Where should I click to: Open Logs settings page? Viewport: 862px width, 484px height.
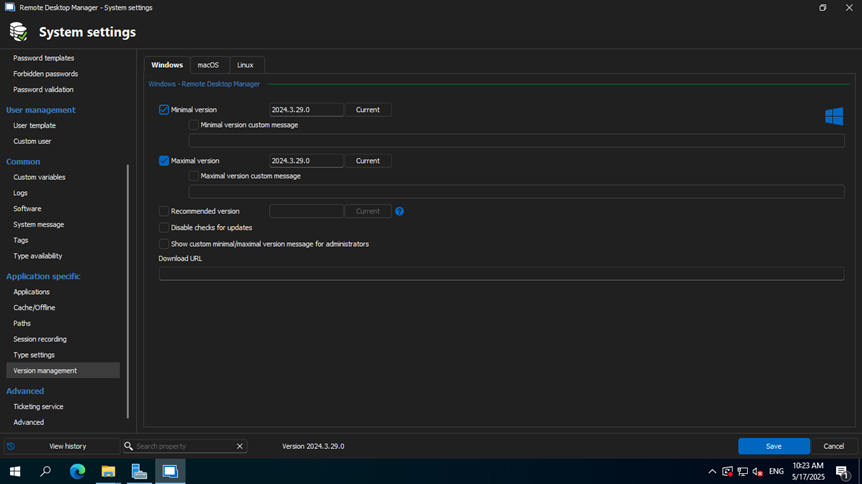coord(20,193)
